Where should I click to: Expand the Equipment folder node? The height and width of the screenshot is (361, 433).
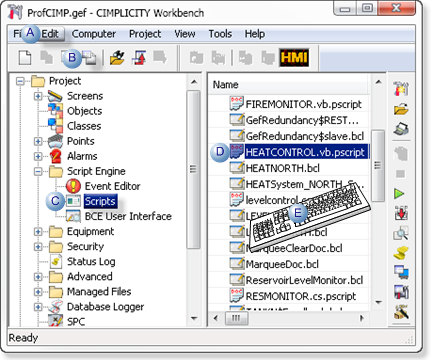[38, 231]
